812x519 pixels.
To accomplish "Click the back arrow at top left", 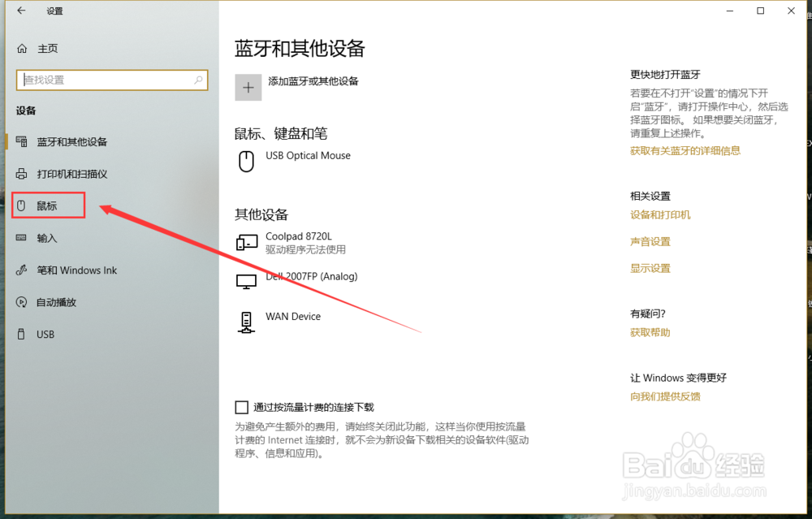I will click(x=19, y=11).
